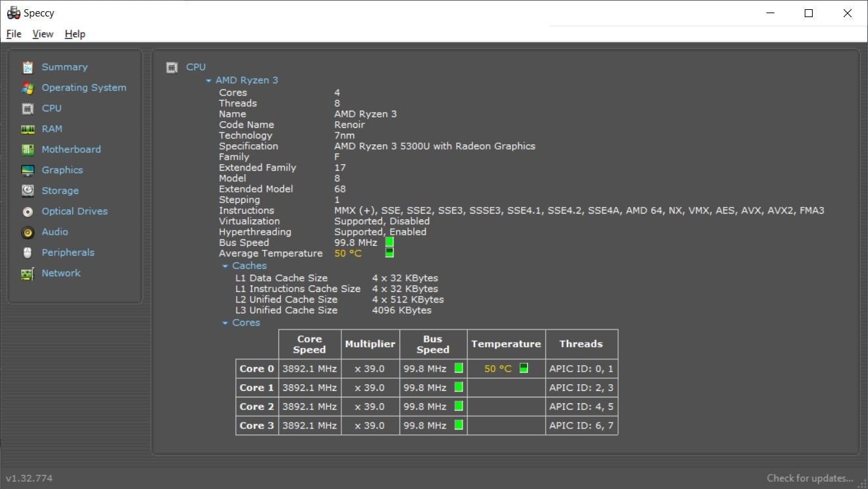Viewport: 868px width, 489px height.
Task: Click the Motherboard icon in sidebar
Action: click(28, 150)
